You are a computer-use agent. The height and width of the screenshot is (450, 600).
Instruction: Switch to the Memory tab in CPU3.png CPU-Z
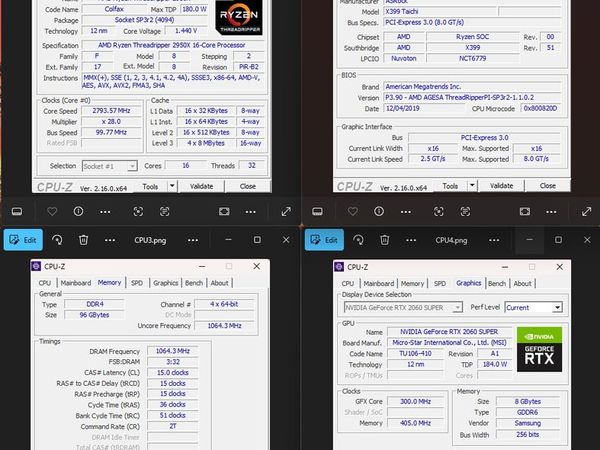coord(109,282)
